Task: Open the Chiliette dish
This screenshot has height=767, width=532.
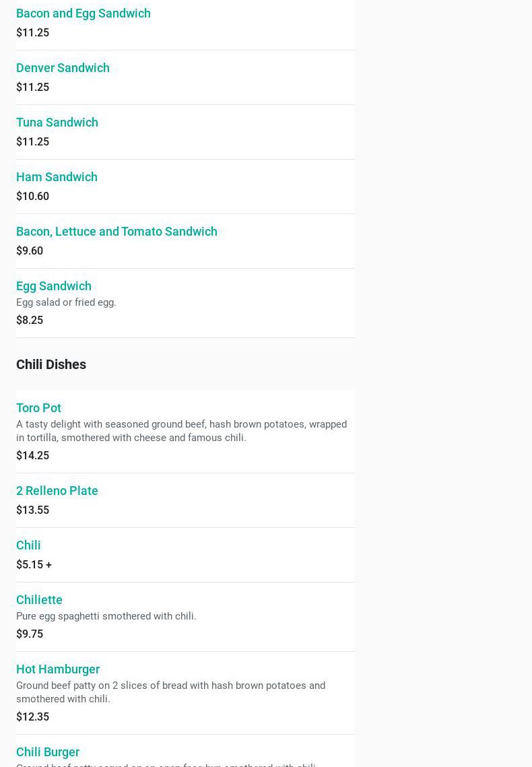Action: coord(39,600)
